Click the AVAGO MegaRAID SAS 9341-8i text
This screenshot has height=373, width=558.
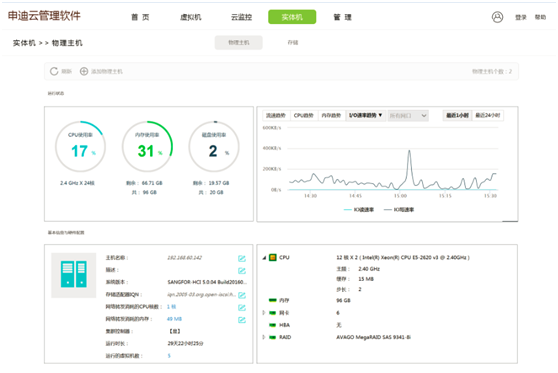(x=373, y=337)
